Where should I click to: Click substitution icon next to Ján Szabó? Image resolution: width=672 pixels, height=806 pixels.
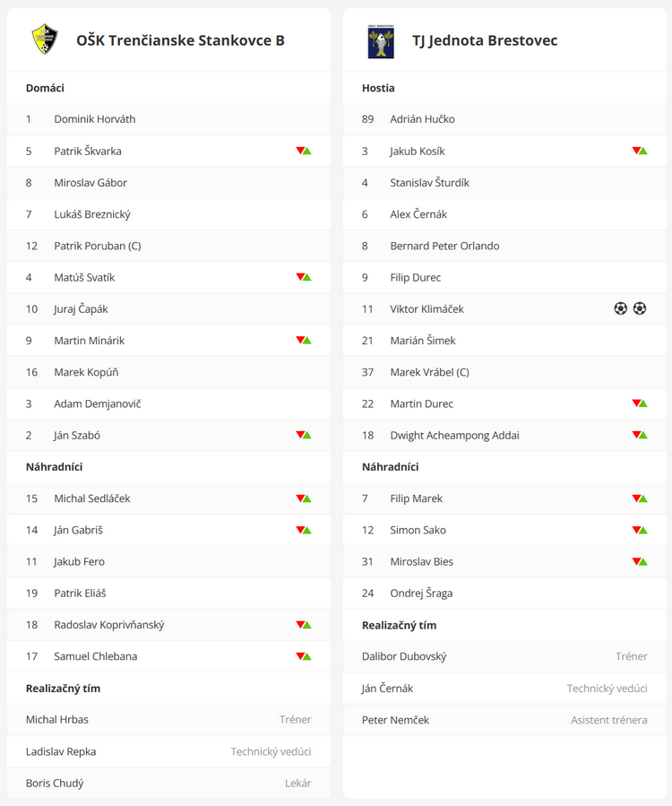point(304,436)
